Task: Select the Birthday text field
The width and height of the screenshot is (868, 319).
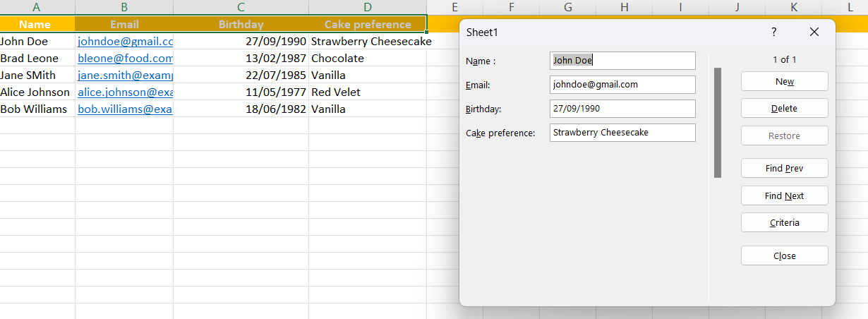Action: tap(622, 109)
